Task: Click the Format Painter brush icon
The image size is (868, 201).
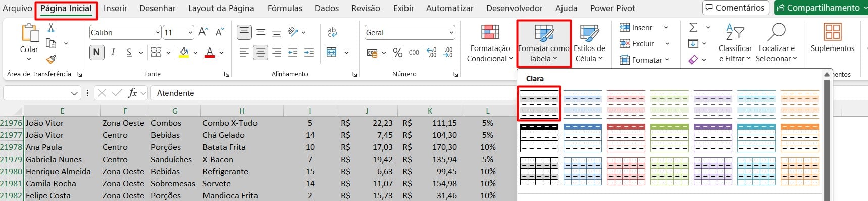Action: pos(51,59)
